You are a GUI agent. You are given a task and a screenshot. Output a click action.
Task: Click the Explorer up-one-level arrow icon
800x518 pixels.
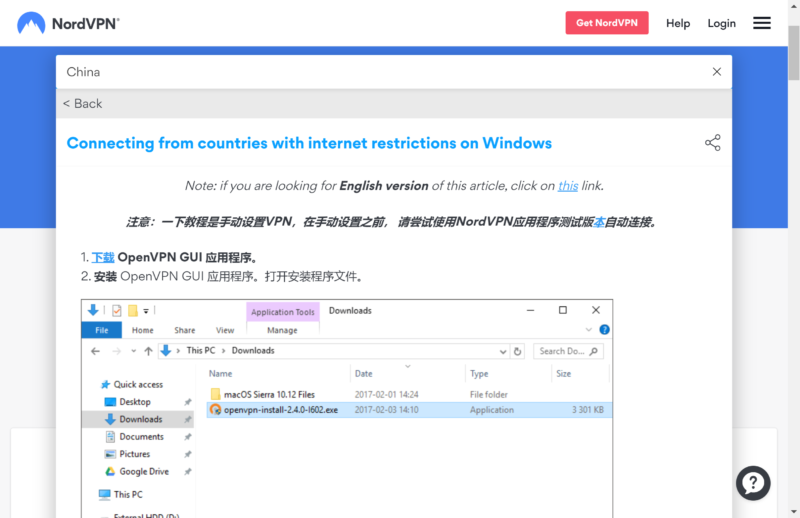click(148, 351)
